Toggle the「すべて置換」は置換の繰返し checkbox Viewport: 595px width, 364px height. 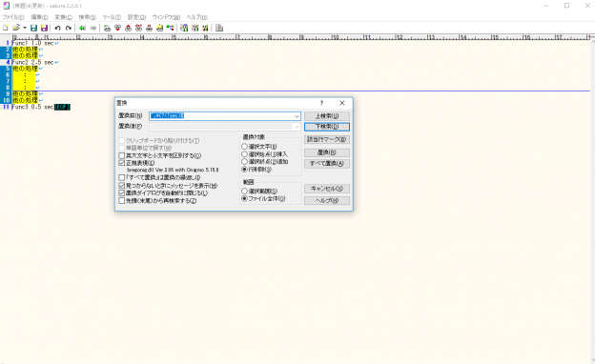[122, 177]
